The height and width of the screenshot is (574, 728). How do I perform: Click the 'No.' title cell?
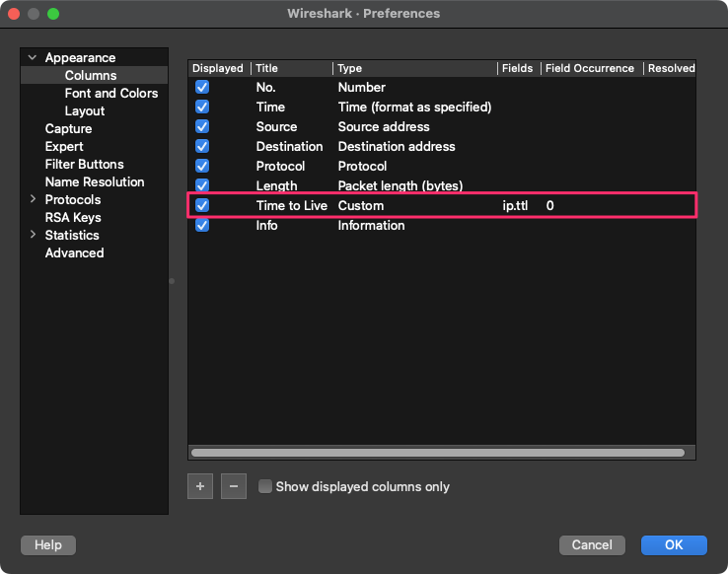pos(265,87)
